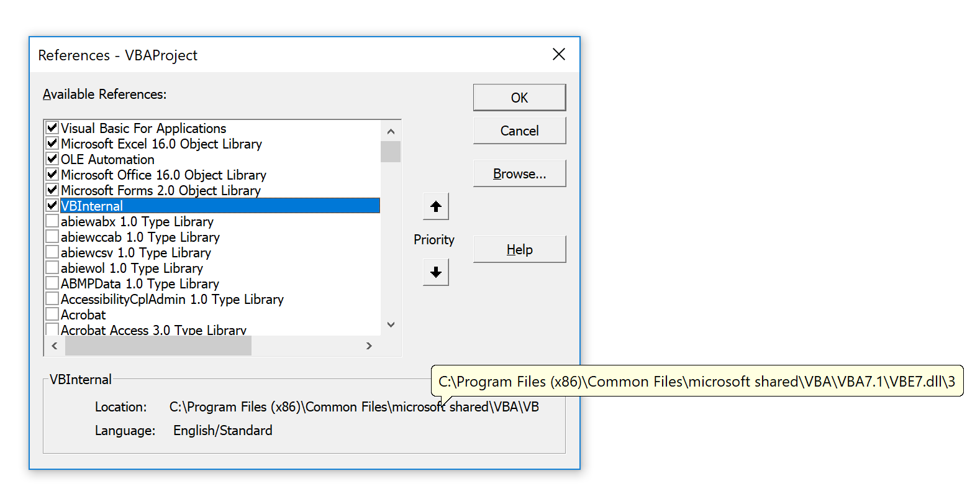Click 'English/Standard' language value
Screen dimensions: 980x491
pyautogui.click(x=223, y=430)
